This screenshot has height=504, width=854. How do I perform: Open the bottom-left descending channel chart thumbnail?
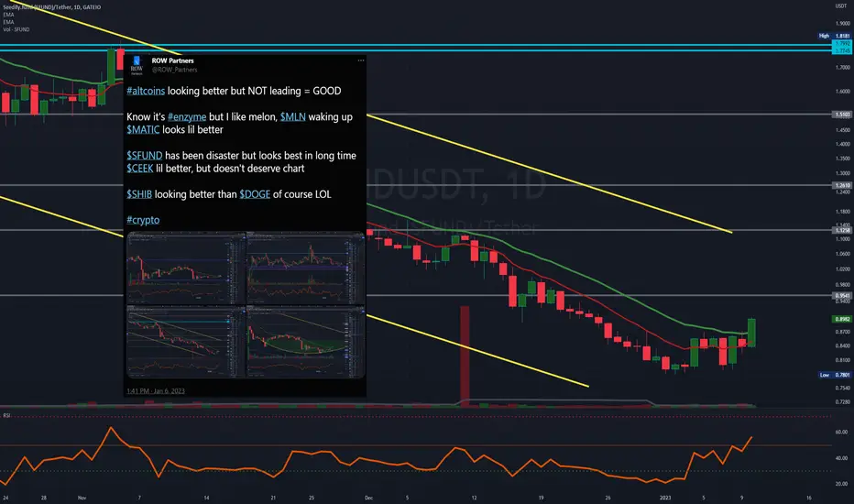186,341
